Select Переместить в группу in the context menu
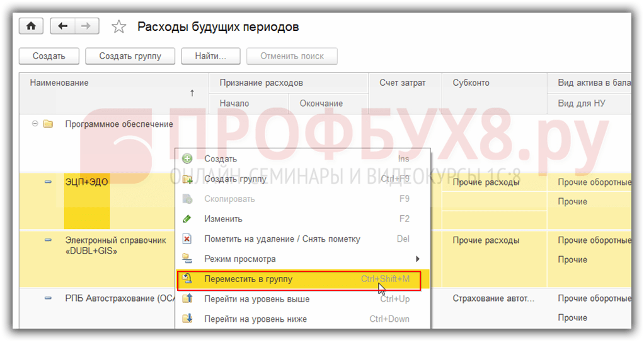Screen dimensions: 644x342 click(248, 279)
